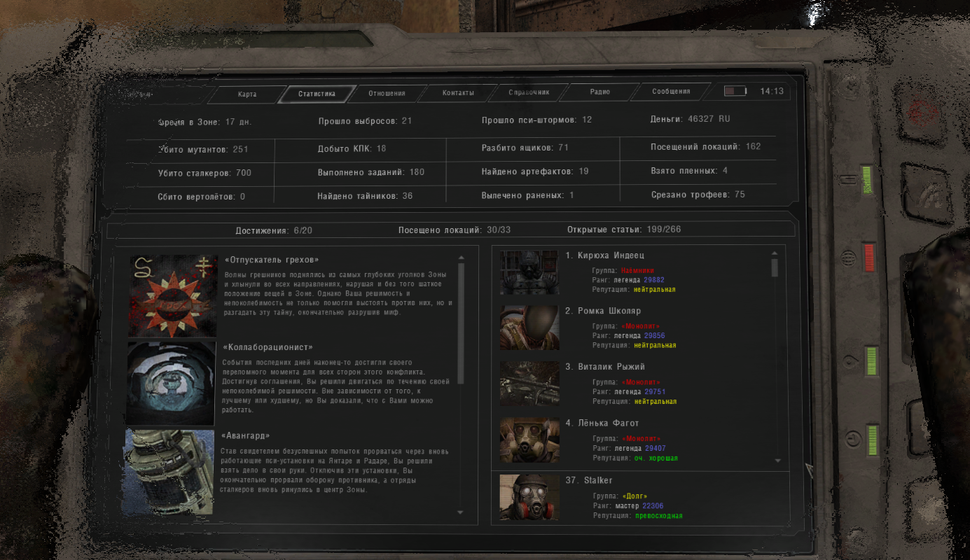This screenshot has height=560, width=970.
Task: Click the 'Достижения: 6/20' counter
Action: 274,230
